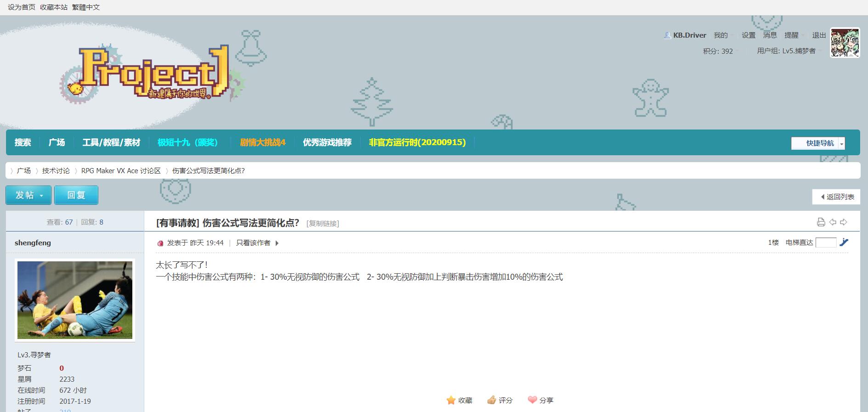Viewport: 868px width, 412px height.
Task: Click the 电梯直达 floor input field
Action: coord(826,243)
